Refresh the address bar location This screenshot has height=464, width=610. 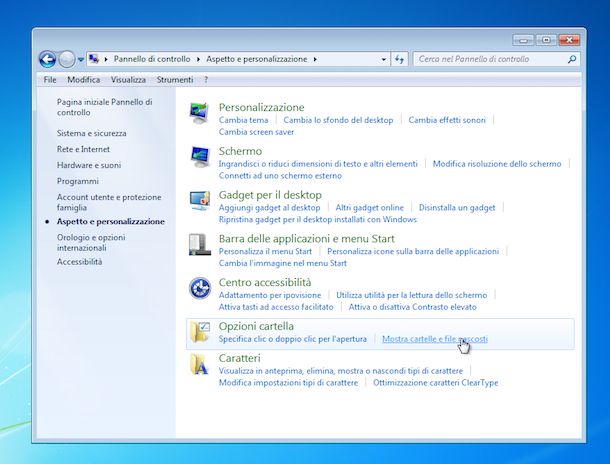399,59
